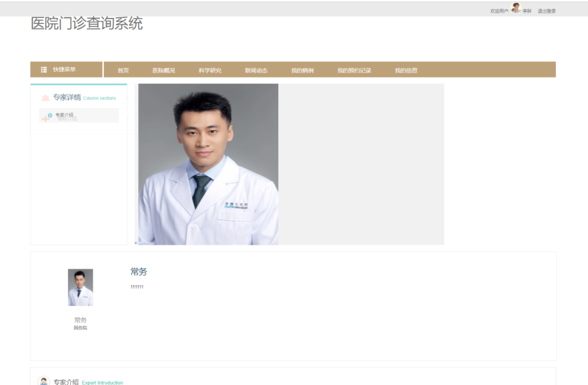Open 新闻动态 from the navigation bar
Screen dimensions: 588x385
(x=256, y=70)
